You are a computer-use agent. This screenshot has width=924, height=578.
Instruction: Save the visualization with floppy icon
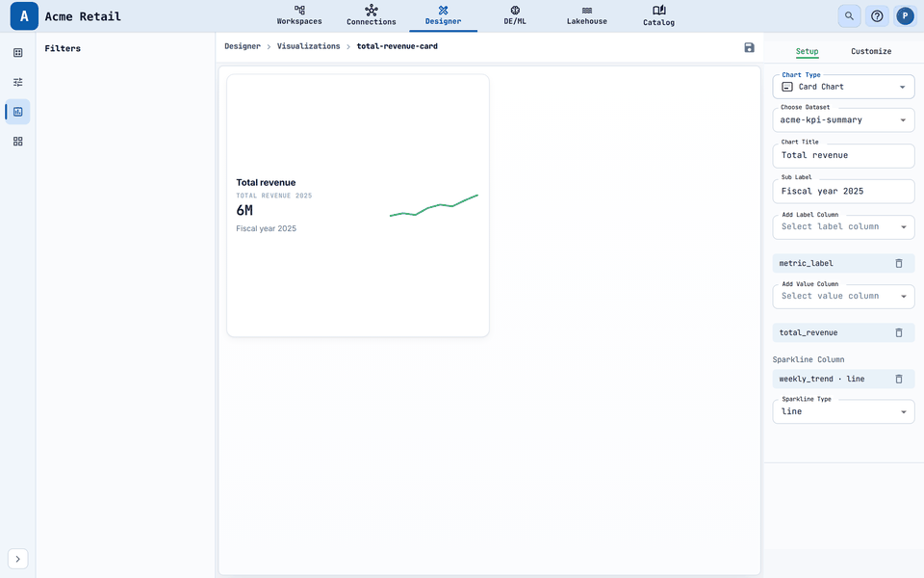click(x=749, y=47)
